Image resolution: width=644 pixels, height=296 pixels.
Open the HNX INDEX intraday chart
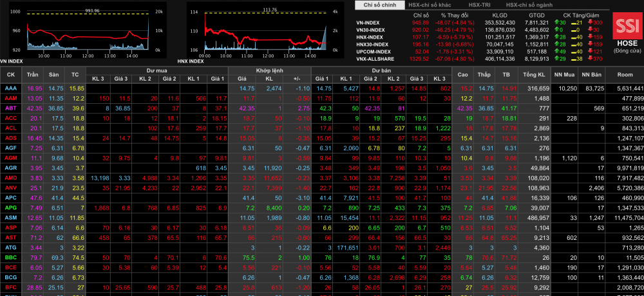tap(265, 32)
